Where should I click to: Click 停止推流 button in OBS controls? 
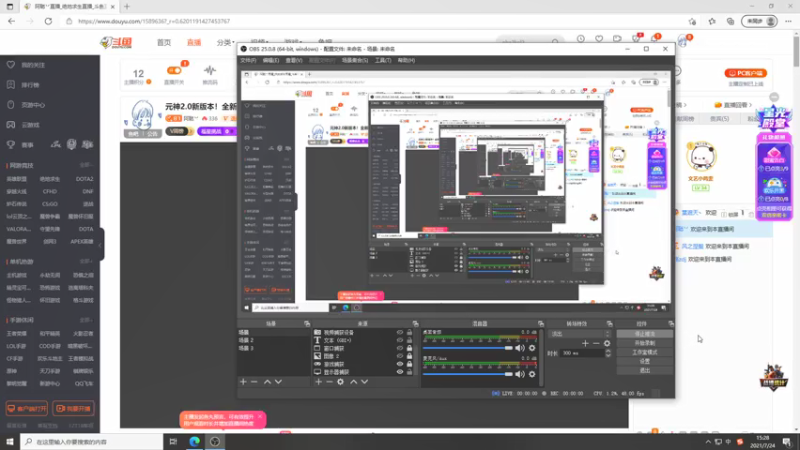[645, 334]
